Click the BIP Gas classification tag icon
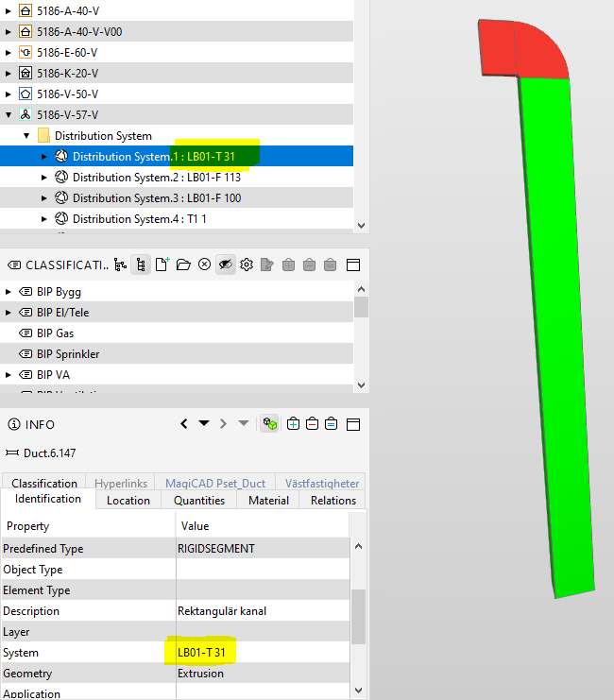Screen dimensions: 614x700 click(x=26, y=333)
